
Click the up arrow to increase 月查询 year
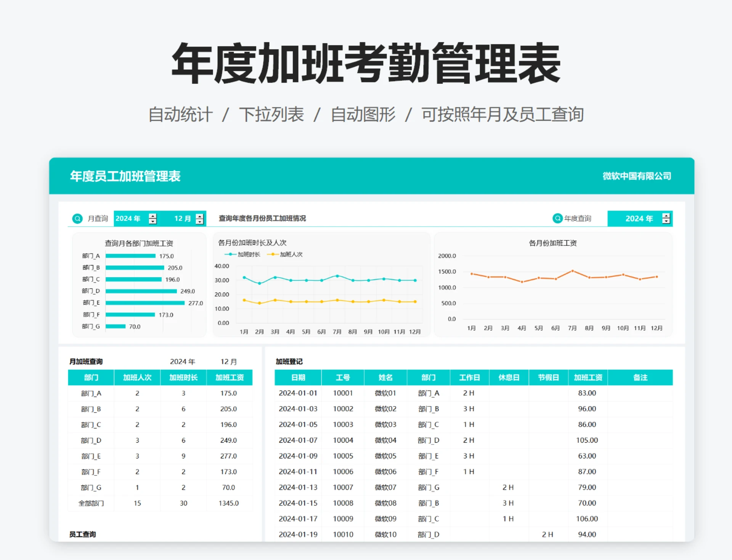coord(152,216)
